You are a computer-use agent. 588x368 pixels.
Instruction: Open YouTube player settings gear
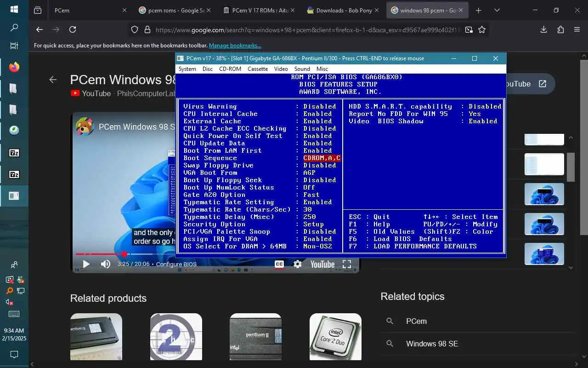pos(298,264)
